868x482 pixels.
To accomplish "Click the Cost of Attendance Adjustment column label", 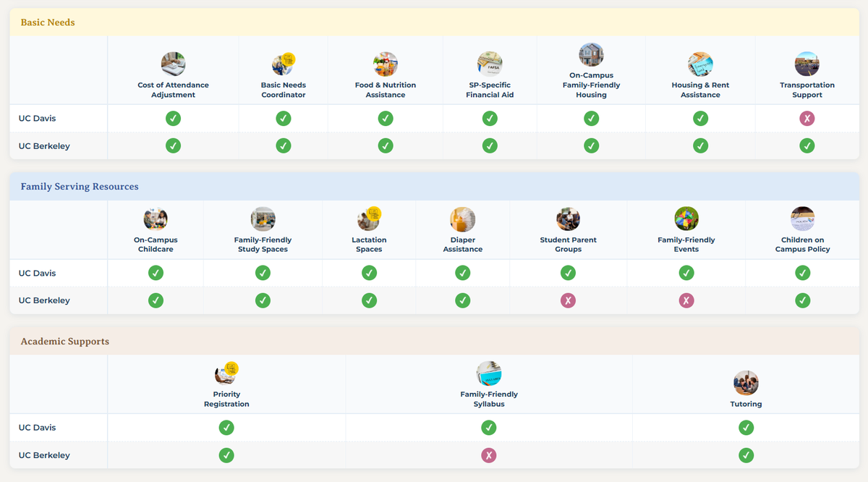I will click(173, 90).
